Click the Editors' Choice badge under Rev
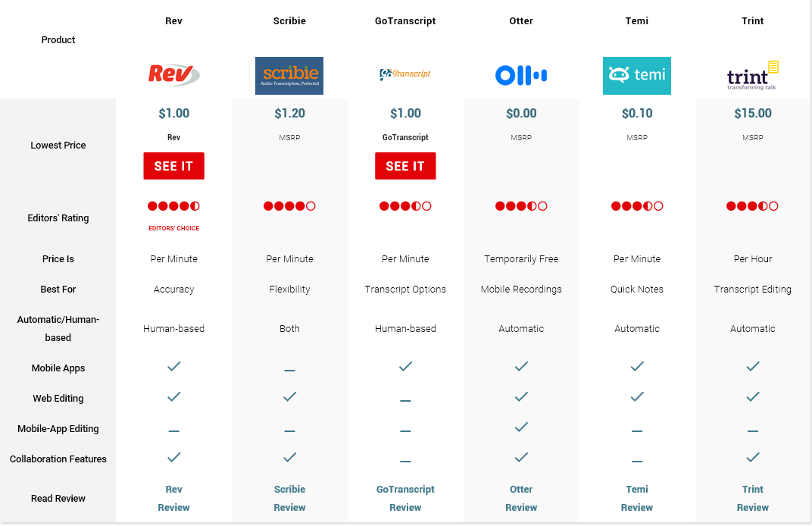This screenshot has height=526, width=812. click(x=173, y=228)
